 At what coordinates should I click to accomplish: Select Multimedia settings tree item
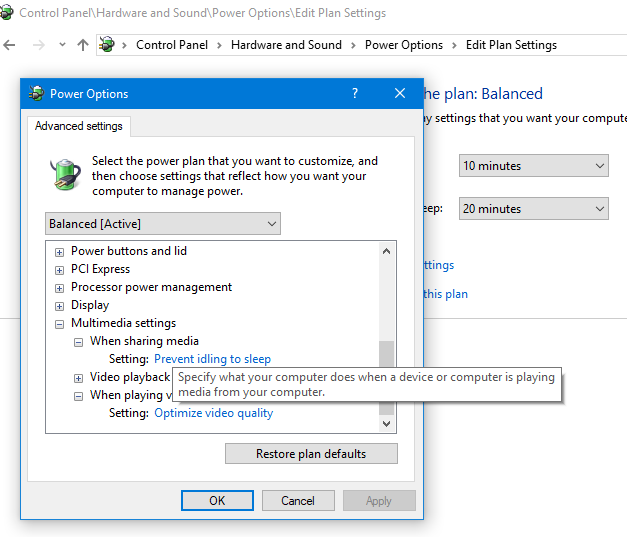tap(124, 323)
